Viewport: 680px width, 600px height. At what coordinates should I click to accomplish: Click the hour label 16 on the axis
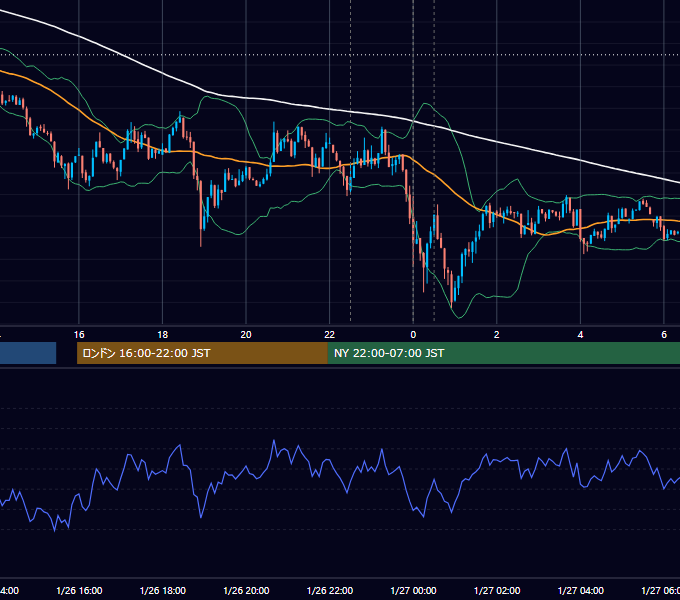[x=79, y=334]
